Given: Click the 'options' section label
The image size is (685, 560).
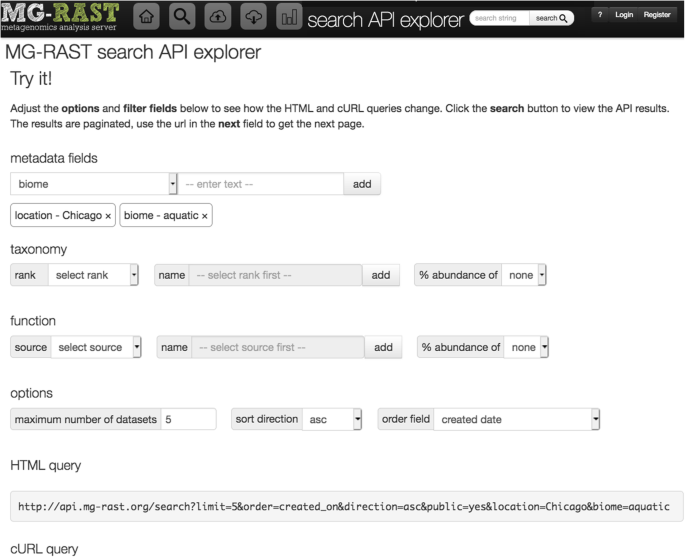Looking at the screenshot, I should coord(31,393).
